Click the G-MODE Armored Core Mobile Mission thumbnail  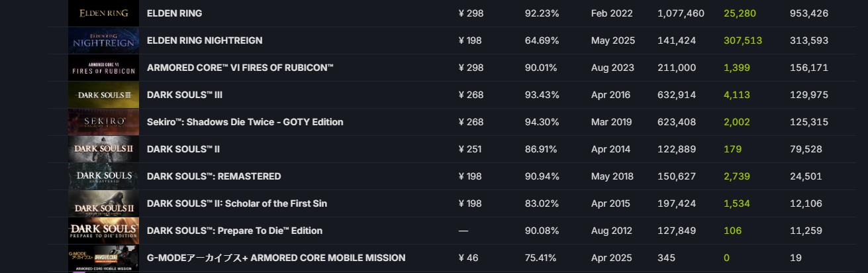coord(103,258)
